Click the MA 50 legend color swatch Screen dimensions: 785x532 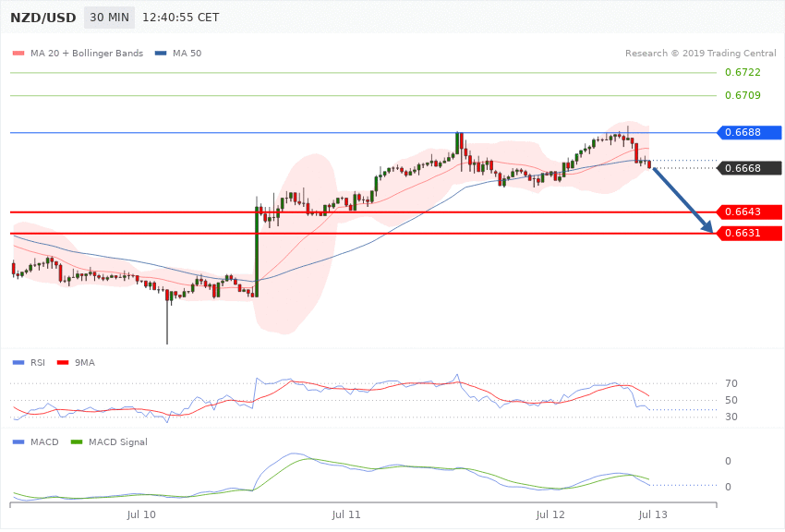tap(161, 53)
